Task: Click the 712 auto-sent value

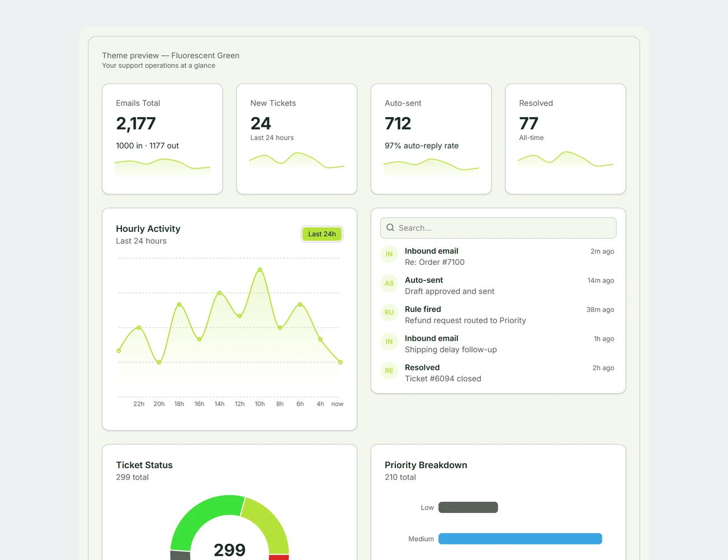Action: [398, 123]
